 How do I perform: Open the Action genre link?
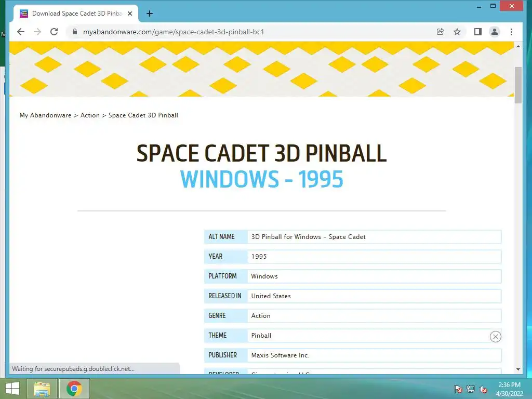coord(261,316)
